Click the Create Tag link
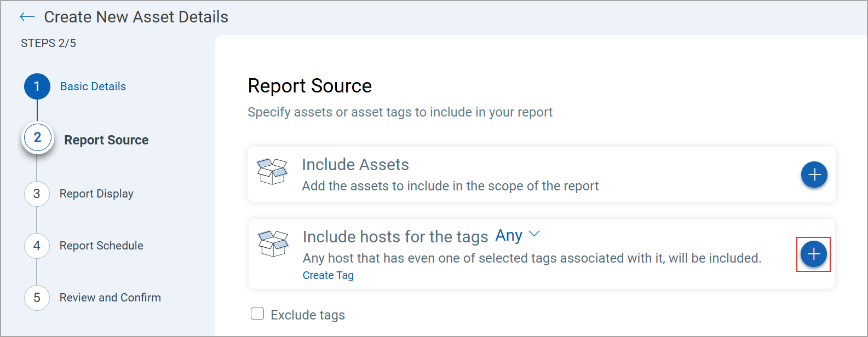The width and height of the screenshot is (868, 337). click(328, 275)
